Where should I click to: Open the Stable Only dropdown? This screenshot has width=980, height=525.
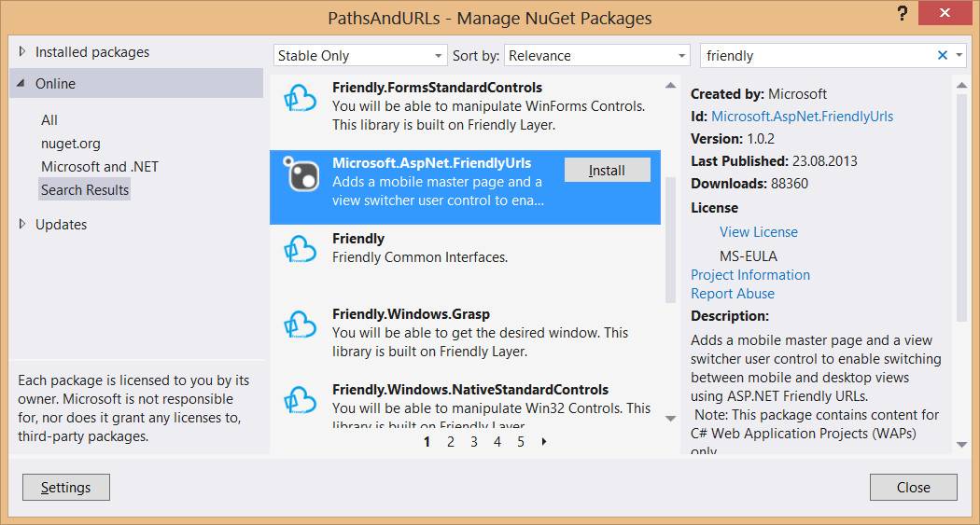360,56
